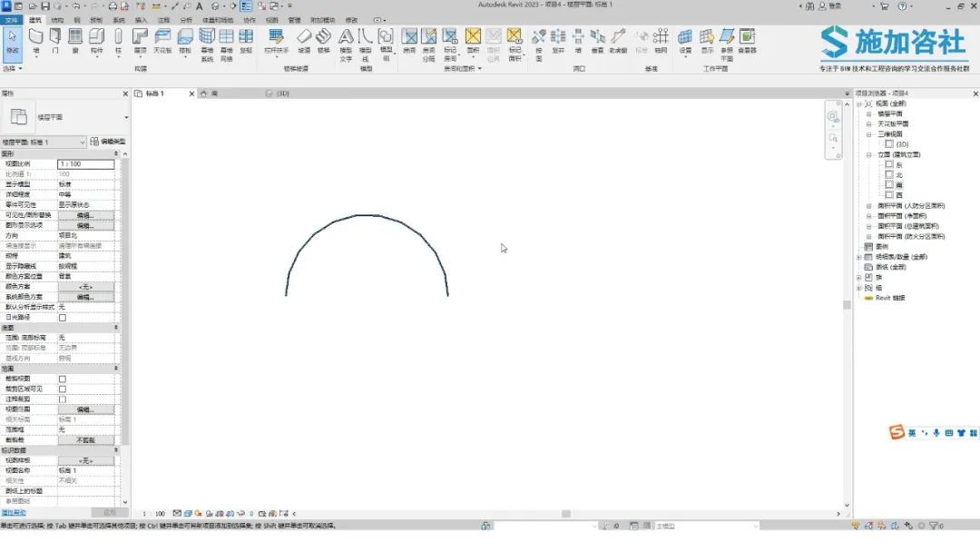
Task: Select the 南 elevation in project browser
Action: tap(898, 185)
